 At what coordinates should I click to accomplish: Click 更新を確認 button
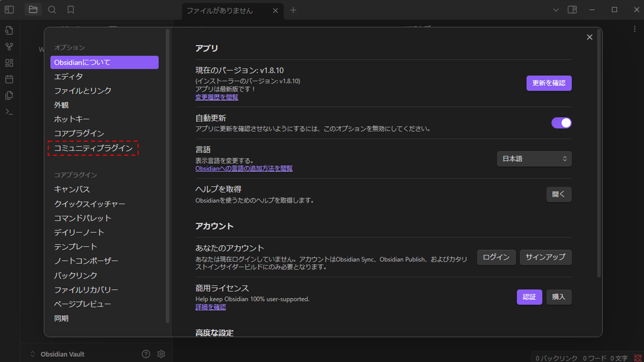click(549, 83)
